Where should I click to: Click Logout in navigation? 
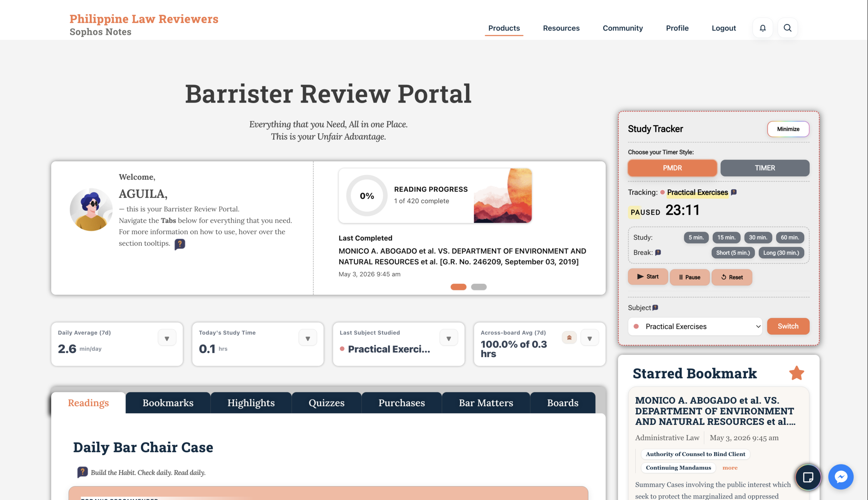723,28
